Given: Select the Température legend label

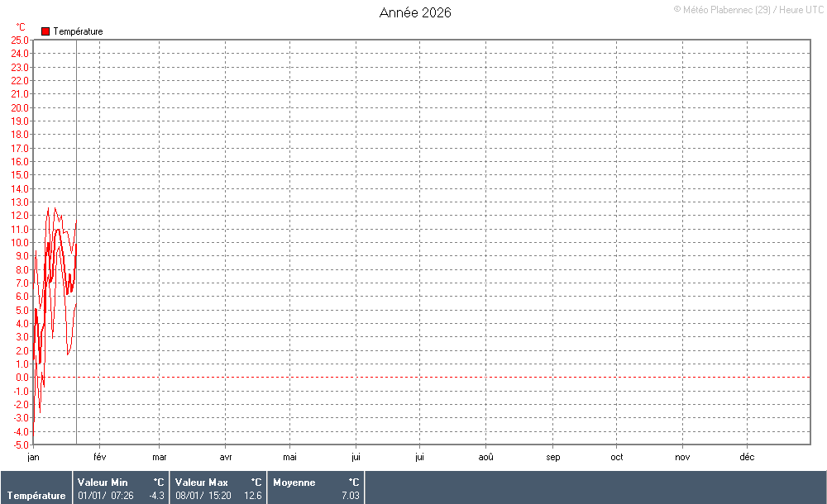Looking at the screenshot, I should coord(78,31).
